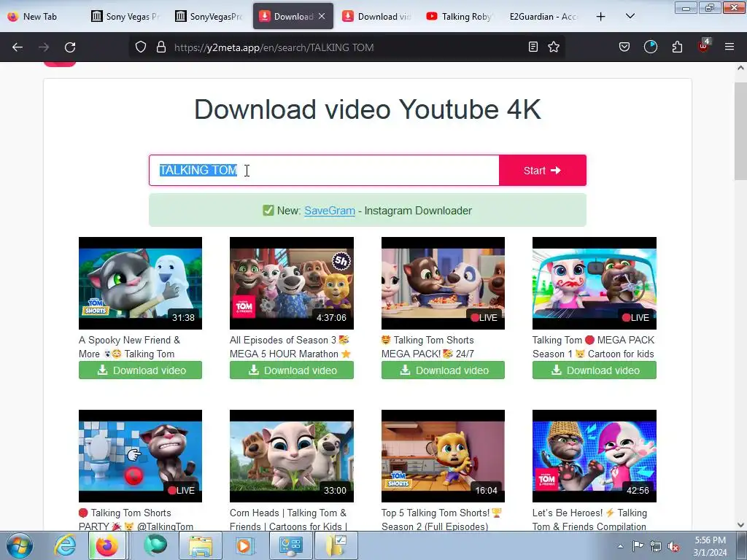The image size is (747, 560).
Task: Switch to the E2Guardian tab
Action: coord(544,16)
